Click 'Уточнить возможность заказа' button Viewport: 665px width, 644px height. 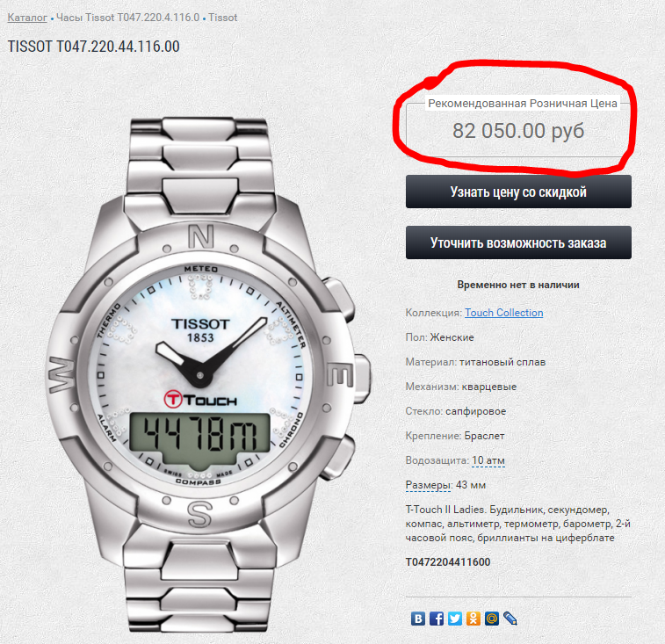click(x=518, y=242)
